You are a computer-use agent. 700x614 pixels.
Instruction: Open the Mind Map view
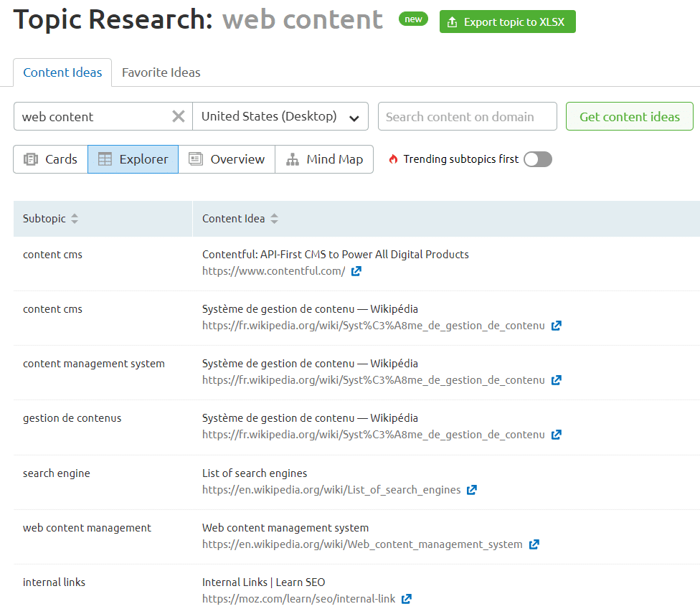[x=324, y=159]
